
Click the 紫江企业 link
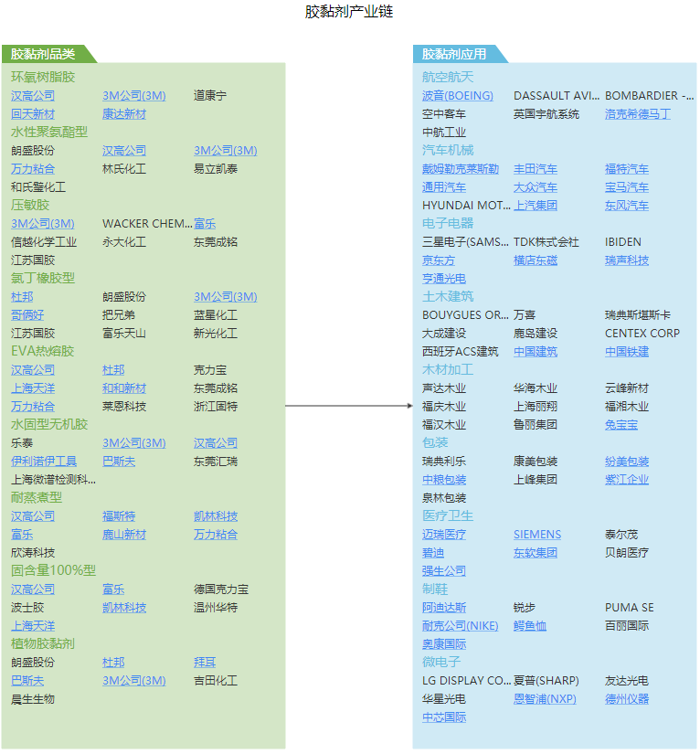(627, 480)
